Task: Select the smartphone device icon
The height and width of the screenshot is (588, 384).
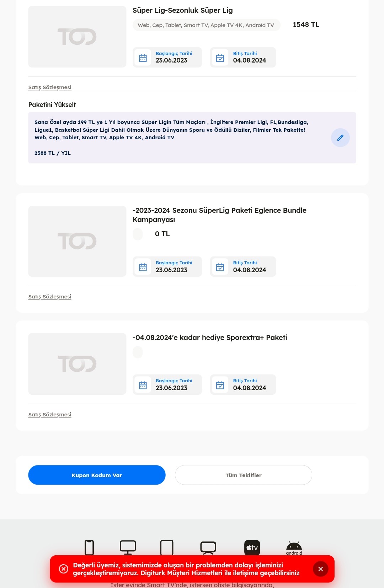Action: 89,547
